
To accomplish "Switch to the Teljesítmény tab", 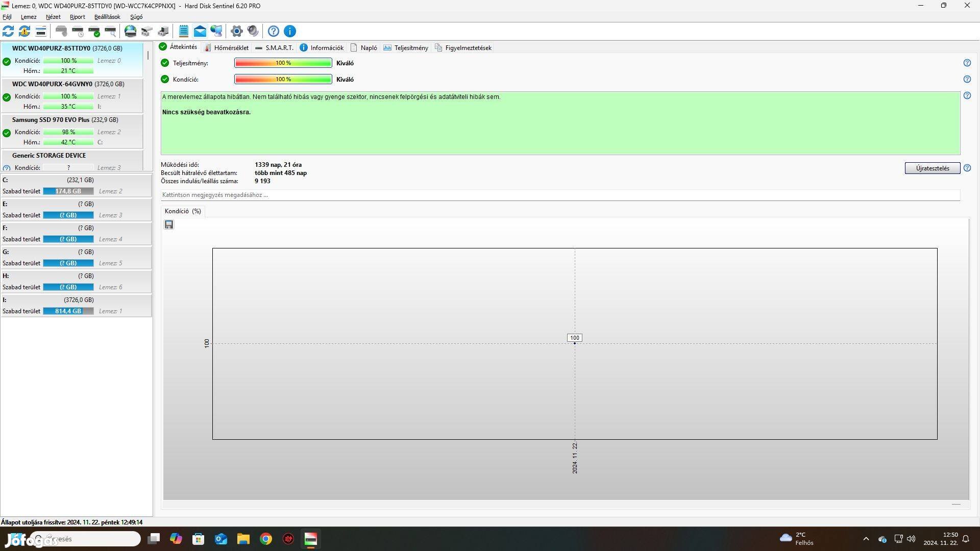I will coord(406,47).
